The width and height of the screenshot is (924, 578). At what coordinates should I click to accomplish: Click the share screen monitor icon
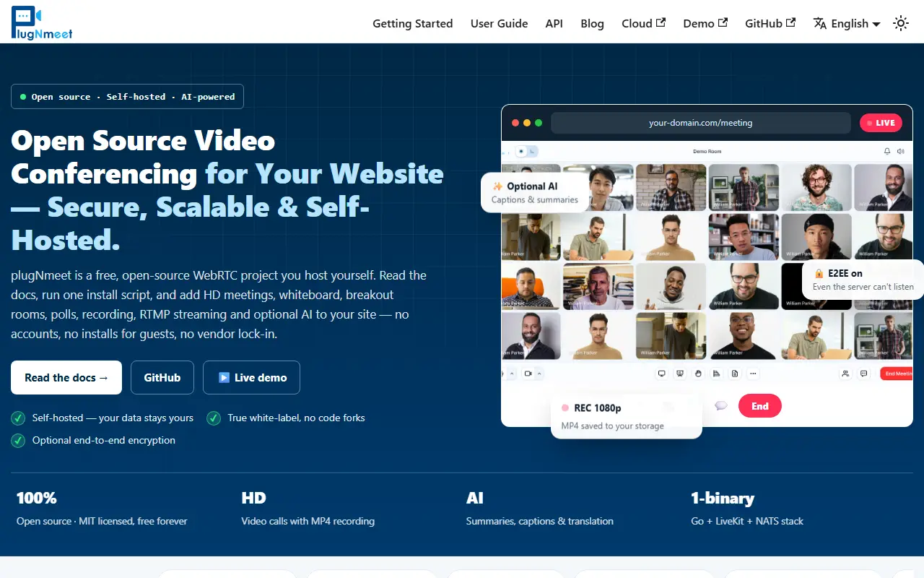point(661,374)
